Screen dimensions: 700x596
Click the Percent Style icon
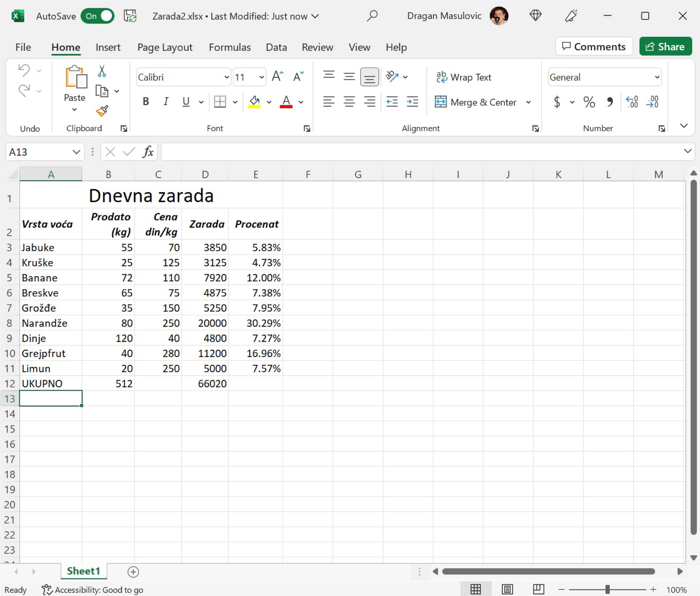pos(589,102)
